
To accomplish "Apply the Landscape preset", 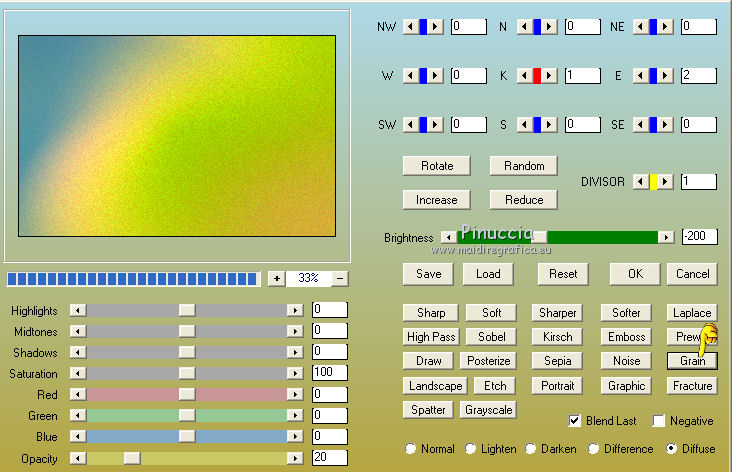I will click(x=435, y=386).
